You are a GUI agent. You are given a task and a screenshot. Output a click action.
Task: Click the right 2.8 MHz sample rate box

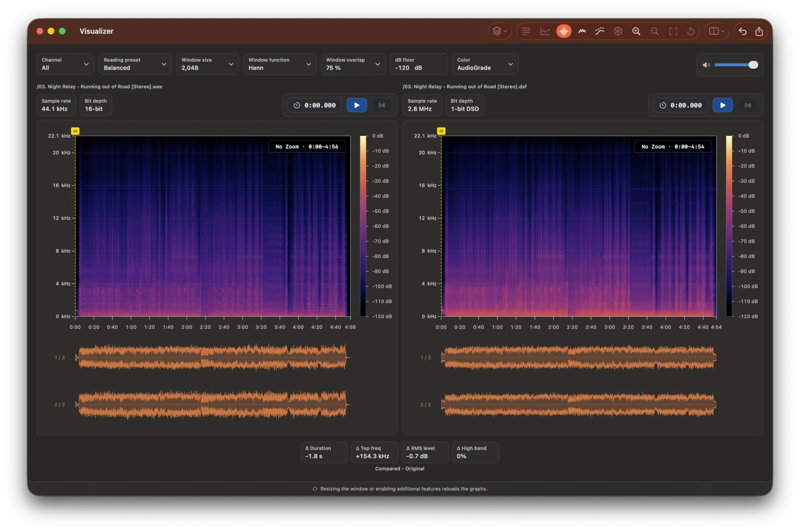point(422,105)
